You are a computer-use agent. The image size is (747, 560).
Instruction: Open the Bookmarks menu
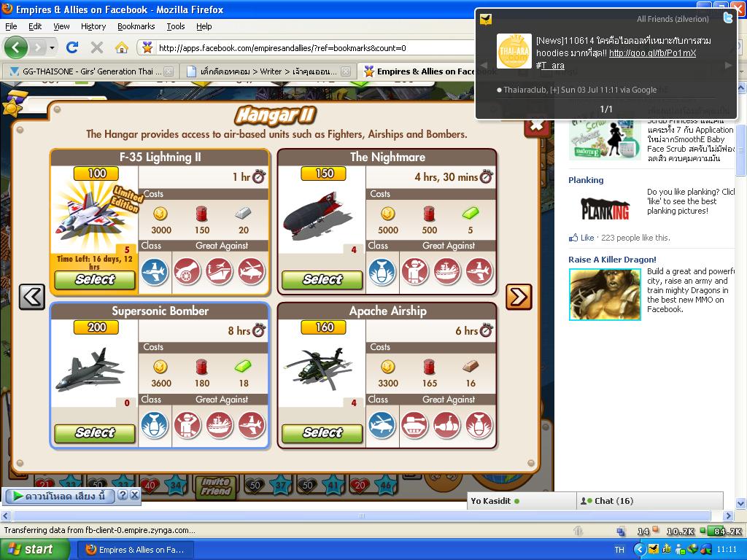(x=136, y=26)
